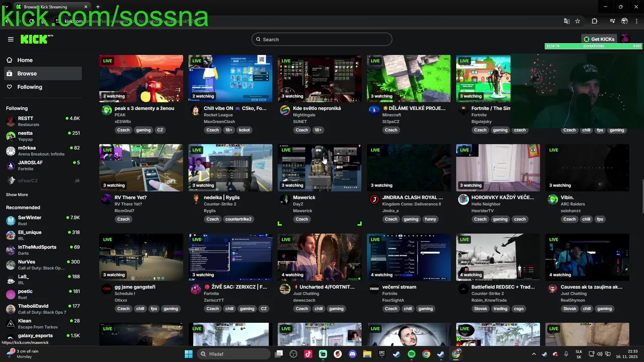
Task: Open a new browser tab
Action: [98, 7]
